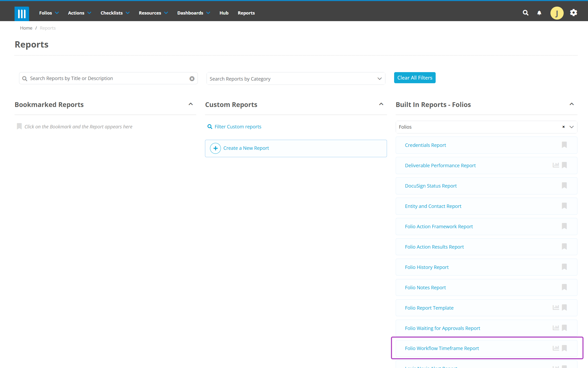Image resolution: width=588 pixels, height=368 pixels.
Task: Open the user avatar J menu
Action: coord(557,13)
